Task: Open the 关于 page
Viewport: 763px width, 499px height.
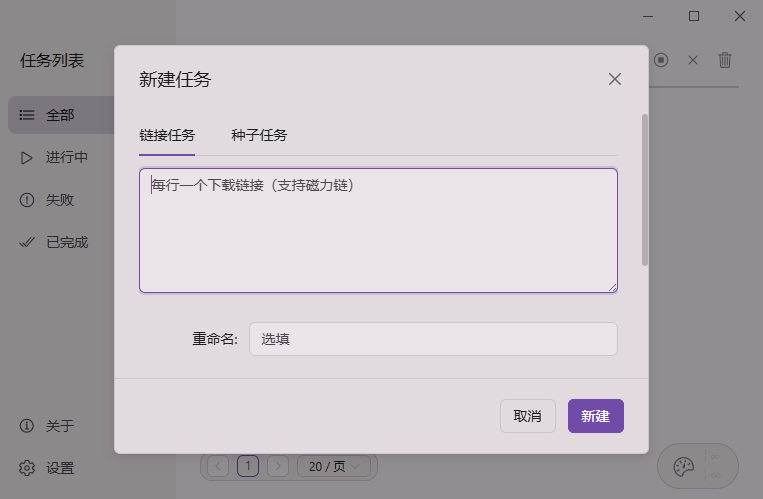Action: [61, 426]
